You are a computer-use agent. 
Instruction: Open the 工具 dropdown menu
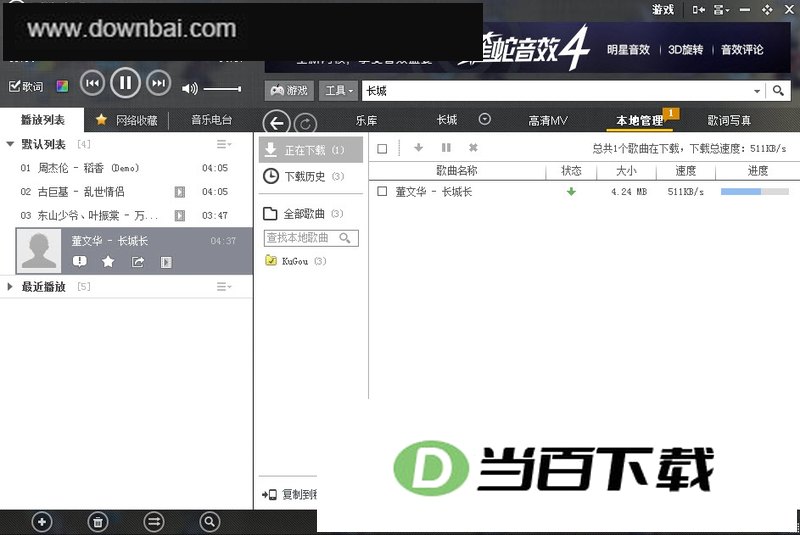[x=338, y=91]
